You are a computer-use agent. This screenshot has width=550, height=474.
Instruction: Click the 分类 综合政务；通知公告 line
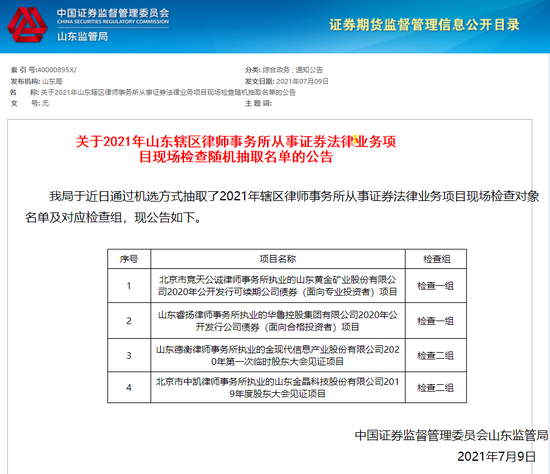[x=284, y=70]
